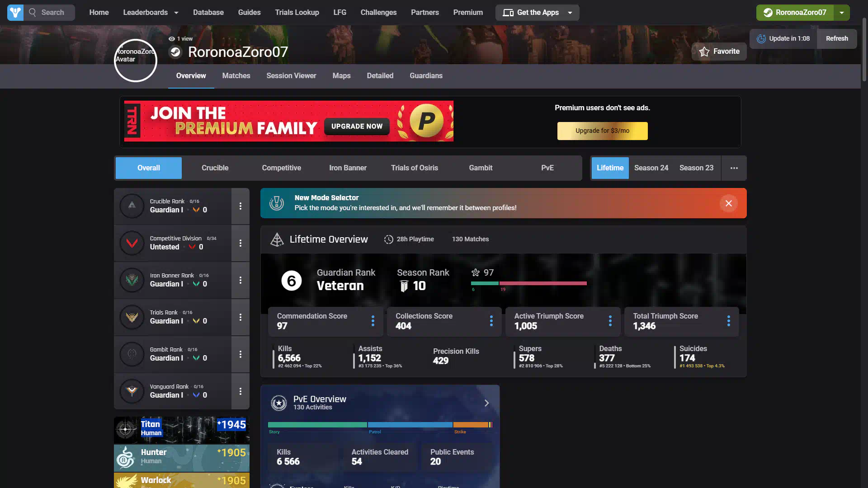Image resolution: width=868 pixels, height=488 pixels.
Task: Click the New Mode Selector medal icon
Action: [277, 203]
